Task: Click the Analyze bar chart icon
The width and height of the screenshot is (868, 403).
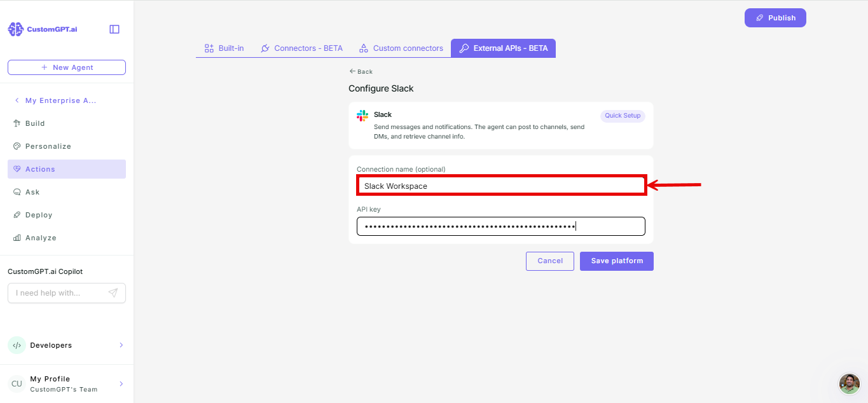Action: (x=17, y=238)
